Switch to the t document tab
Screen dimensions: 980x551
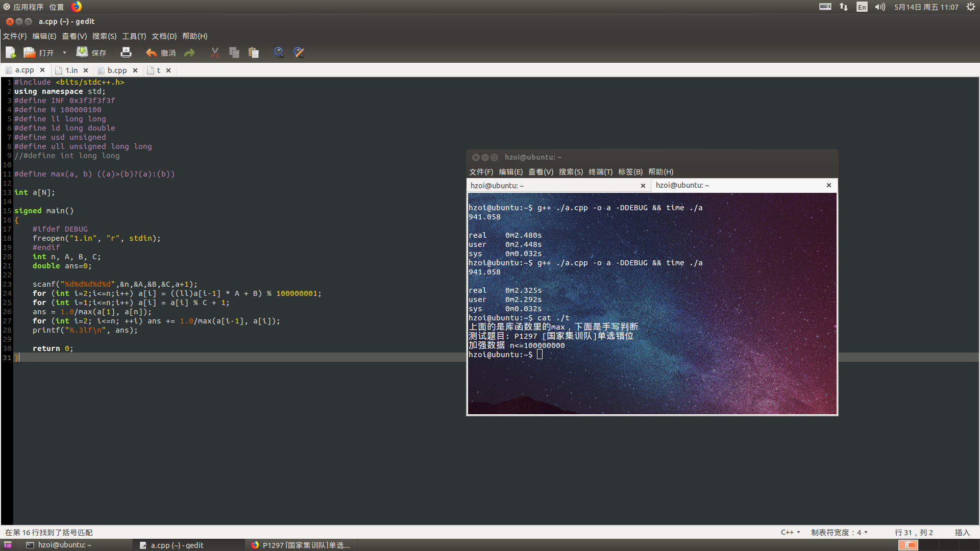158,70
